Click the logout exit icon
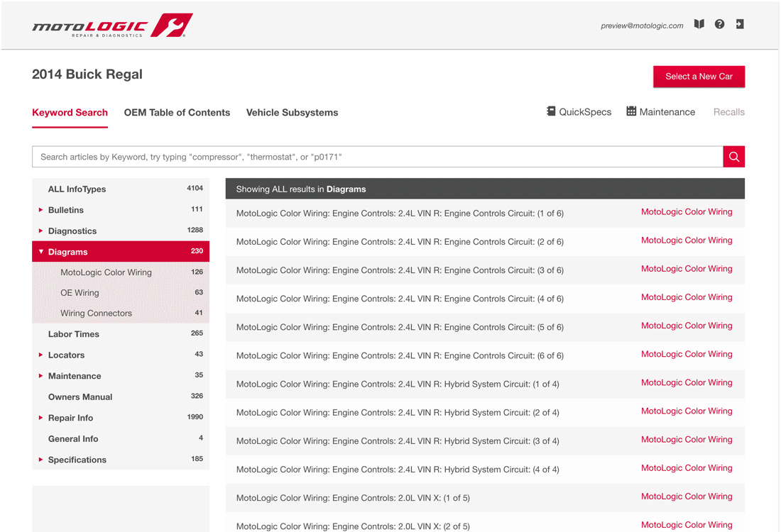The height and width of the screenshot is (532, 781). [x=739, y=24]
